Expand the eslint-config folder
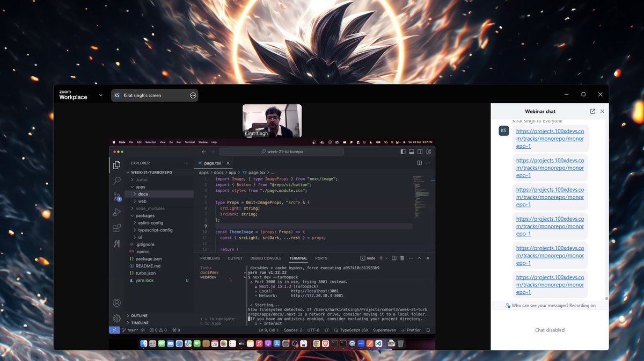644x361 pixels. (134, 222)
